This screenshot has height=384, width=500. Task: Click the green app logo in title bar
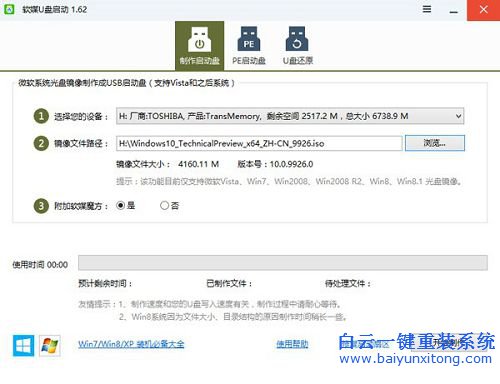coord(9,9)
